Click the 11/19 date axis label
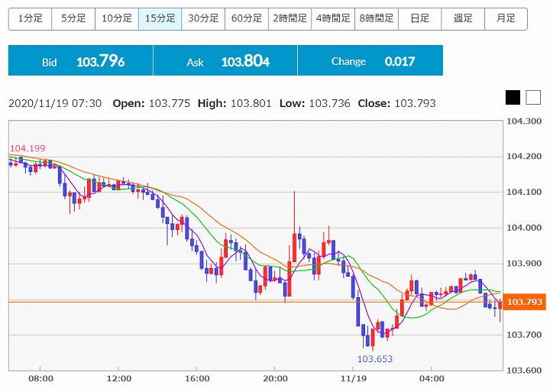The width and height of the screenshot is (550, 392). click(x=354, y=379)
